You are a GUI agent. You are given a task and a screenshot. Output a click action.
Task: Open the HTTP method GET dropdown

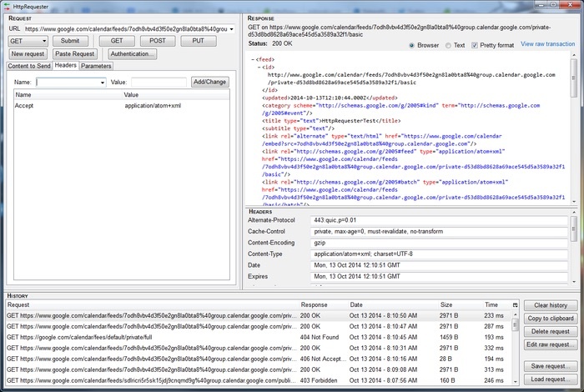point(28,41)
